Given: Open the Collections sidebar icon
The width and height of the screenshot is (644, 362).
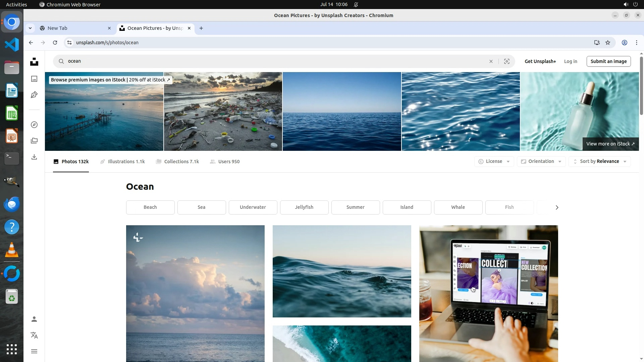Looking at the screenshot, I should (34, 141).
